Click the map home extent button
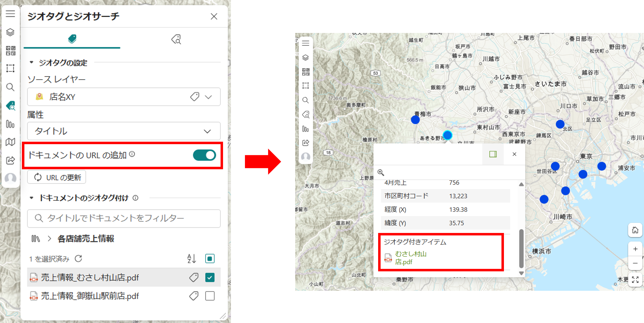Screen dimensions: 644x323 (635, 230)
